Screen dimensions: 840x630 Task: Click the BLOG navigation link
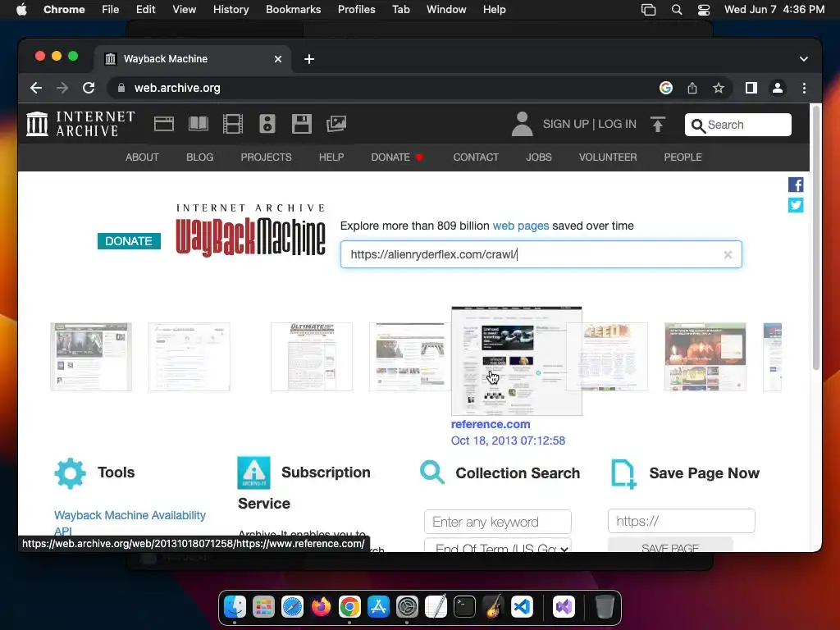click(200, 157)
